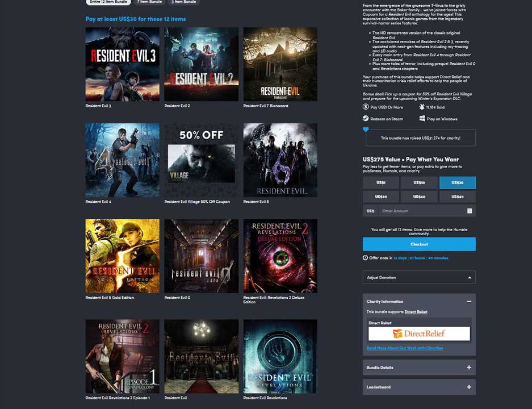Viewport: 532px width, 409px height.
Task: Click the DirectRelief logo banner
Action: click(x=419, y=333)
